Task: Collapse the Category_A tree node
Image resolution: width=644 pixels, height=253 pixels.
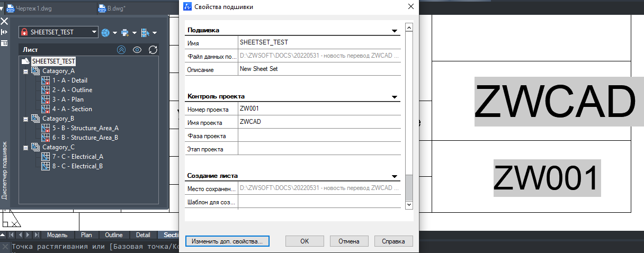Action: pos(25,71)
